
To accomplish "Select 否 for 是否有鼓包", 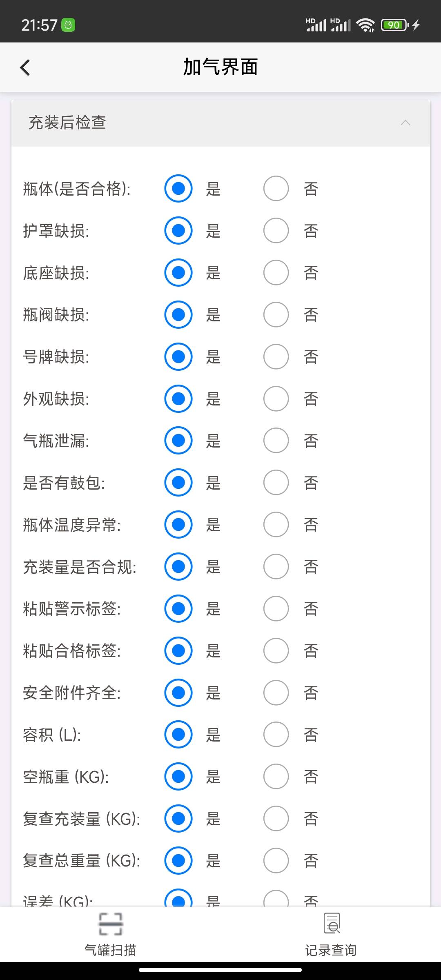I will [276, 483].
